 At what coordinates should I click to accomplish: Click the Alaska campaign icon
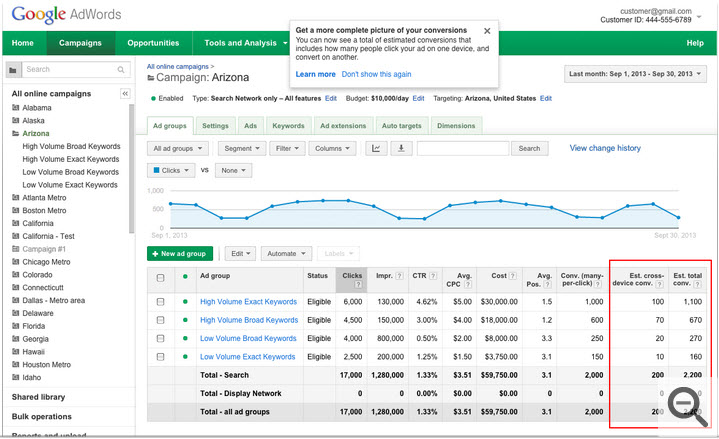[x=16, y=121]
